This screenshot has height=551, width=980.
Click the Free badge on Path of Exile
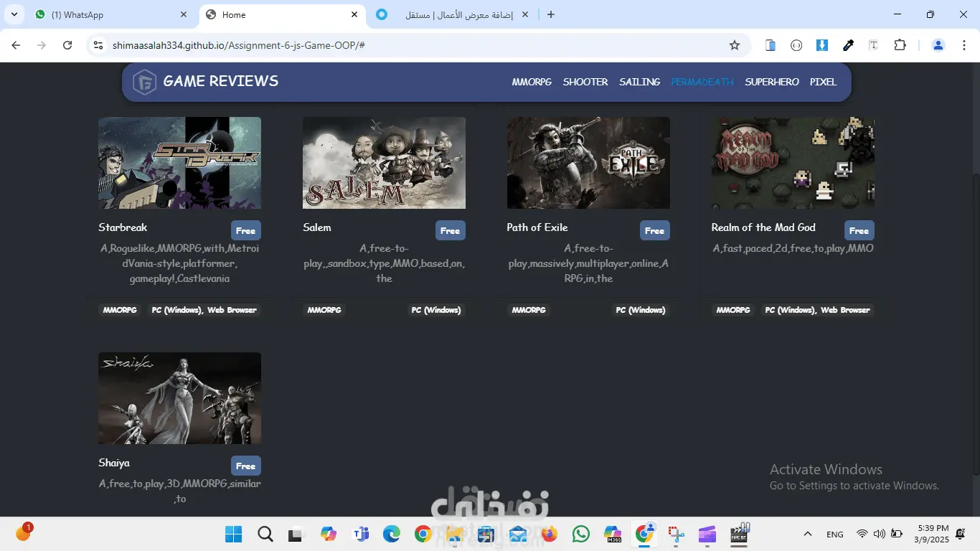click(x=655, y=230)
